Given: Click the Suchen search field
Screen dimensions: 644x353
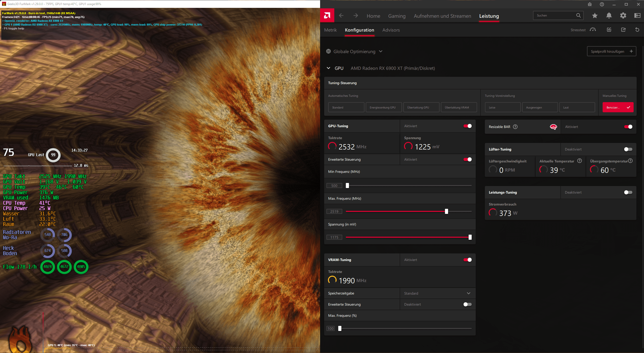Looking at the screenshot, I should pyautogui.click(x=558, y=15).
